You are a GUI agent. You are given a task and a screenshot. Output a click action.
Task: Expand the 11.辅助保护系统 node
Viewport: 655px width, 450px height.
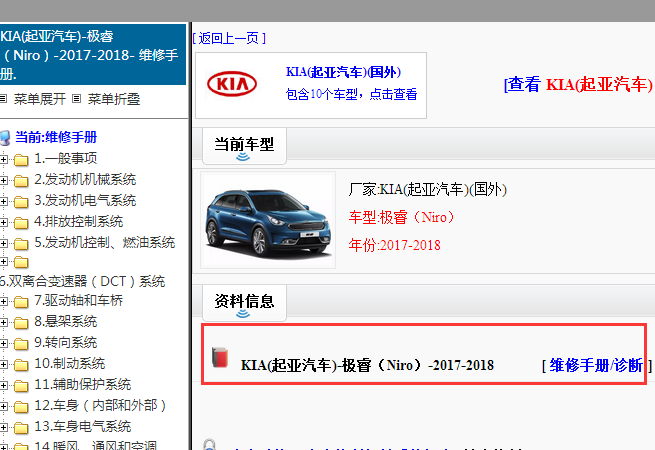point(4,385)
